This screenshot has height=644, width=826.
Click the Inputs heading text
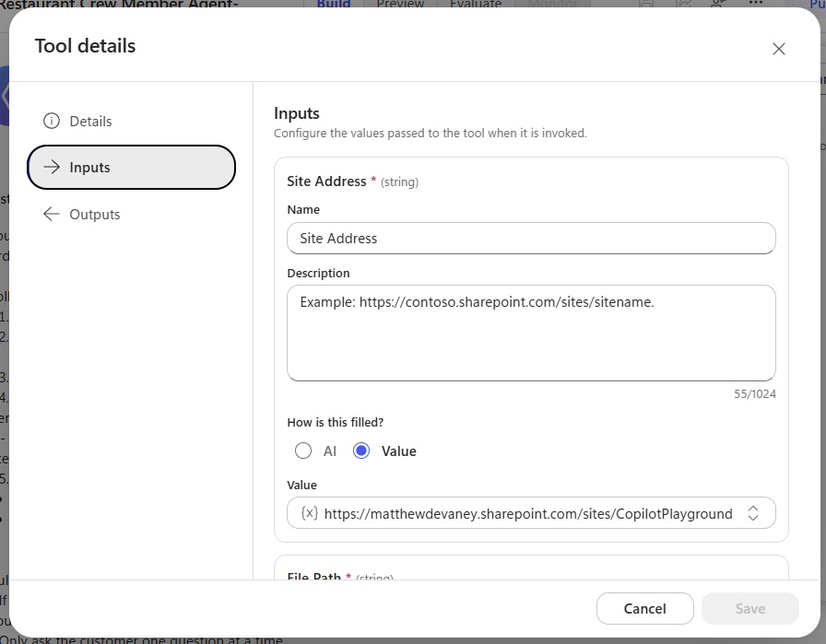(x=297, y=113)
